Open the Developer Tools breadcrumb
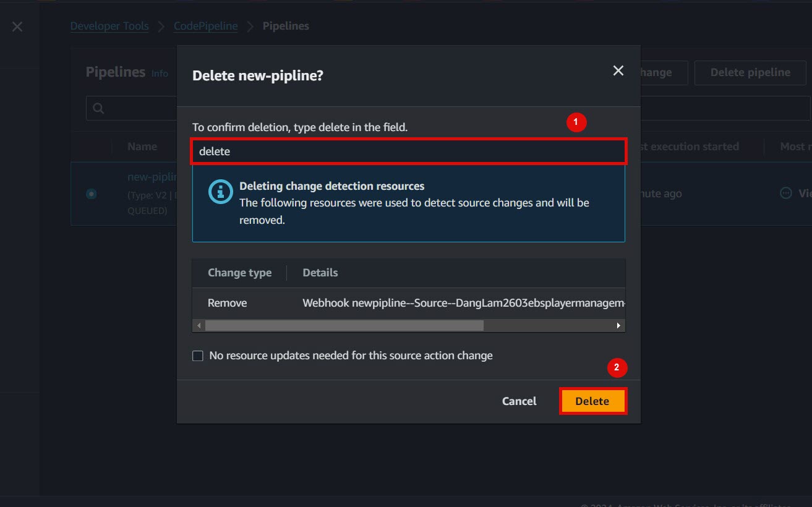812x507 pixels. 109,26
